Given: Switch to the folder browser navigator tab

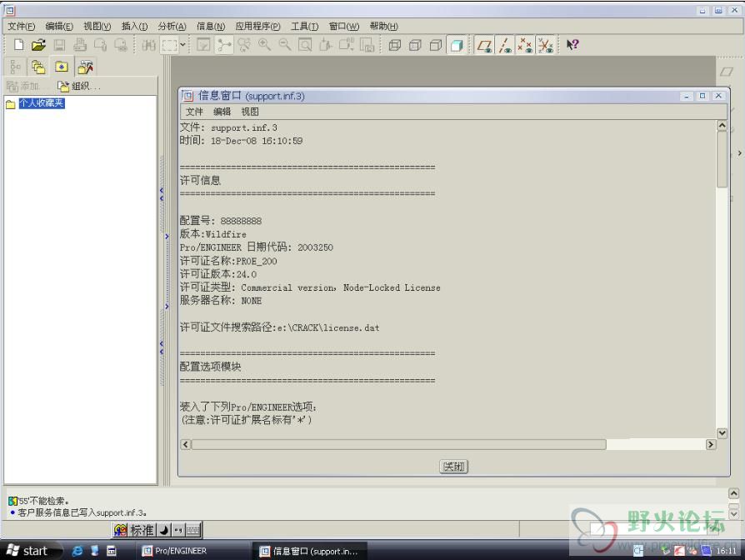Looking at the screenshot, I should tap(38, 67).
